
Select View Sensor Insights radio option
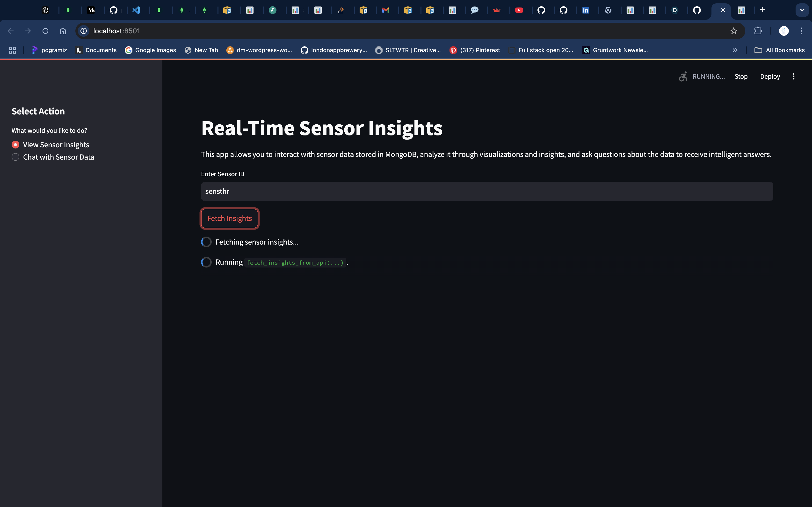coord(15,145)
